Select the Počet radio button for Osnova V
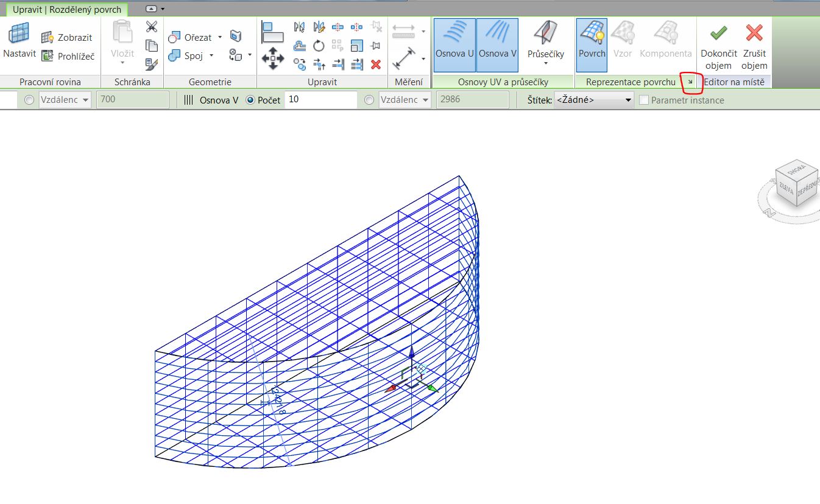This screenshot has height=504, width=820. (250, 100)
